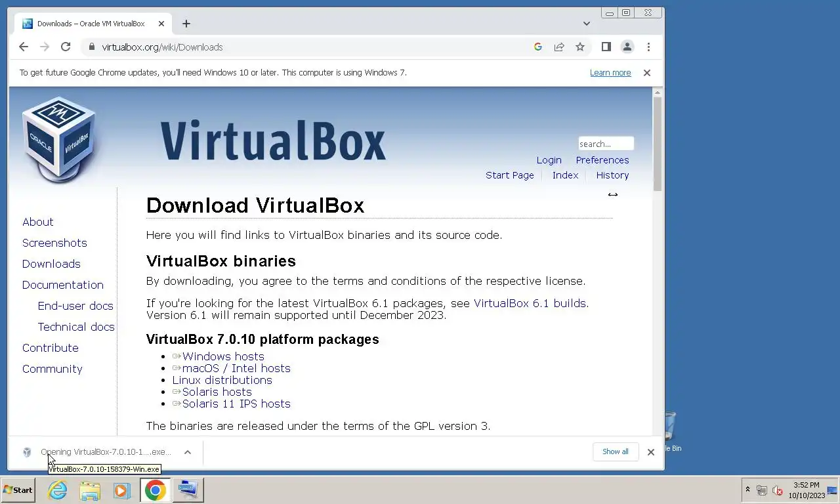Open Internet Explorer from the taskbar
This screenshot has height=504, width=840.
[58, 490]
